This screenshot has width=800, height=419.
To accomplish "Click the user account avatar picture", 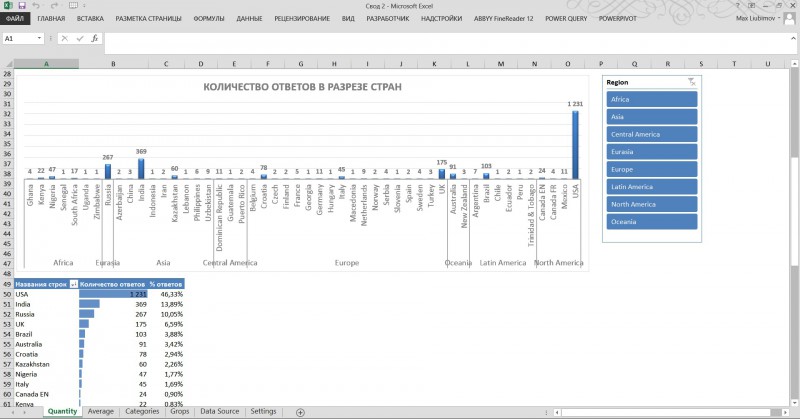I will click(x=790, y=19).
